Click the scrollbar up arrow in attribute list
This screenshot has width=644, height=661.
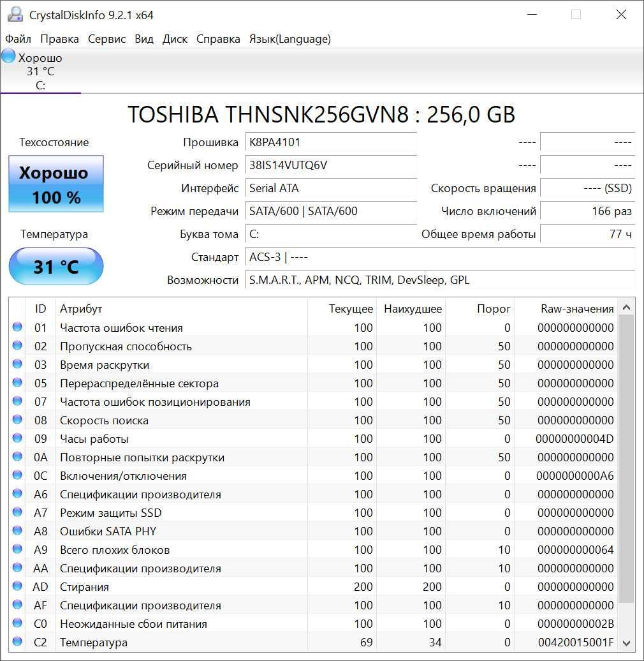pos(626,308)
